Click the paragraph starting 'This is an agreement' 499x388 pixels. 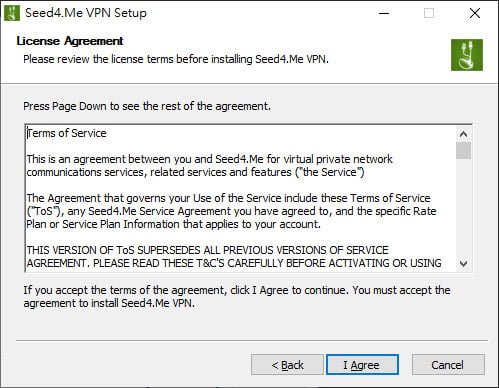pyautogui.click(x=210, y=166)
